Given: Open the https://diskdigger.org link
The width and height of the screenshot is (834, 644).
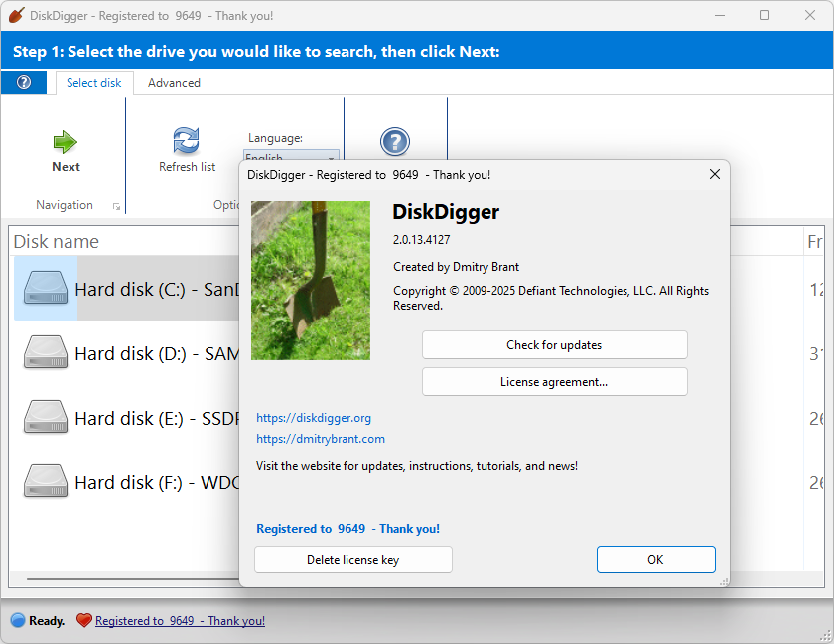Looking at the screenshot, I should point(314,418).
